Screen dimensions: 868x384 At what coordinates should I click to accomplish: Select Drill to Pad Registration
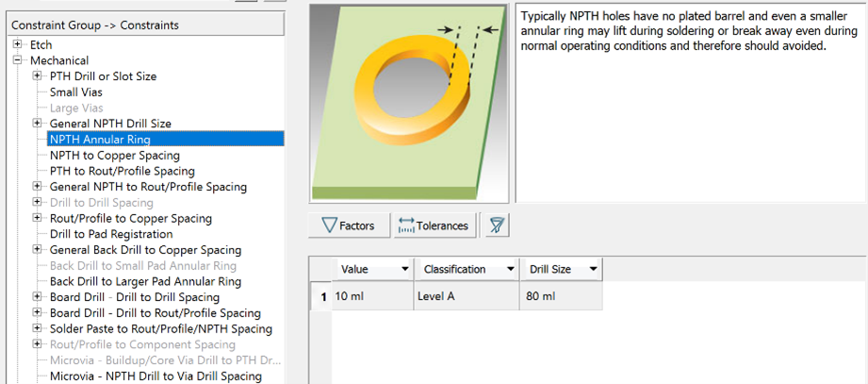pos(111,234)
